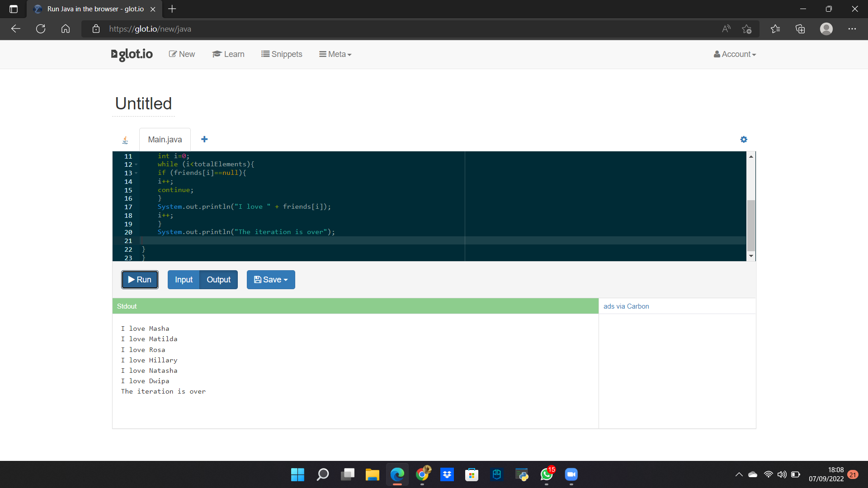Image resolution: width=868 pixels, height=488 pixels.
Task: Expand the Save dropdown options
Action: (286, 279)
